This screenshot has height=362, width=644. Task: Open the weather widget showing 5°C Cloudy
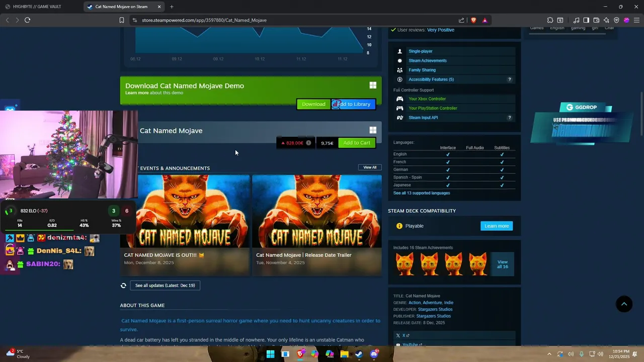pos(19,354)
